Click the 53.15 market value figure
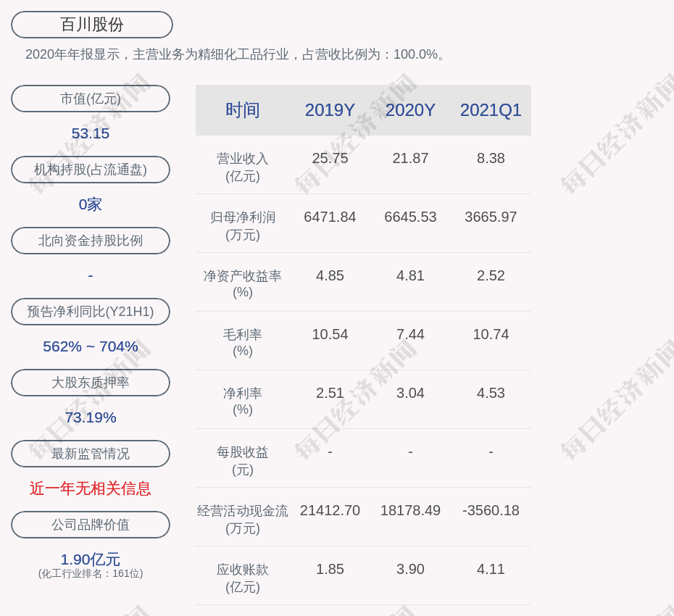The image size is (674, 616). (x=91, y=133)
